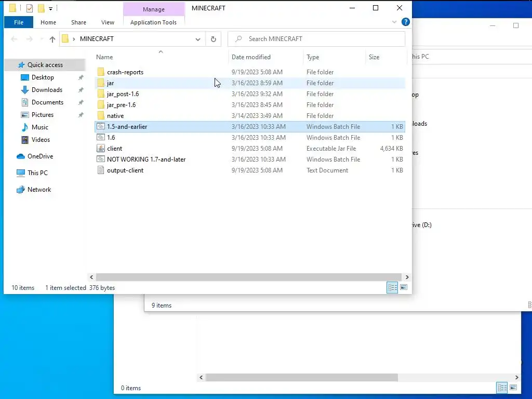Click the 3/16/2023 9:32 AM date cell

tap(257, 94)
